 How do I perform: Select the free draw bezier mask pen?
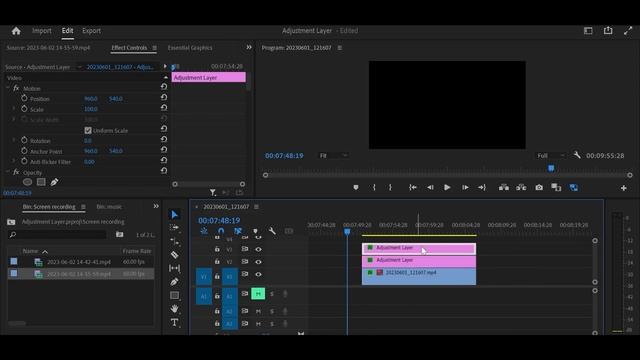(x=54, y=182)
